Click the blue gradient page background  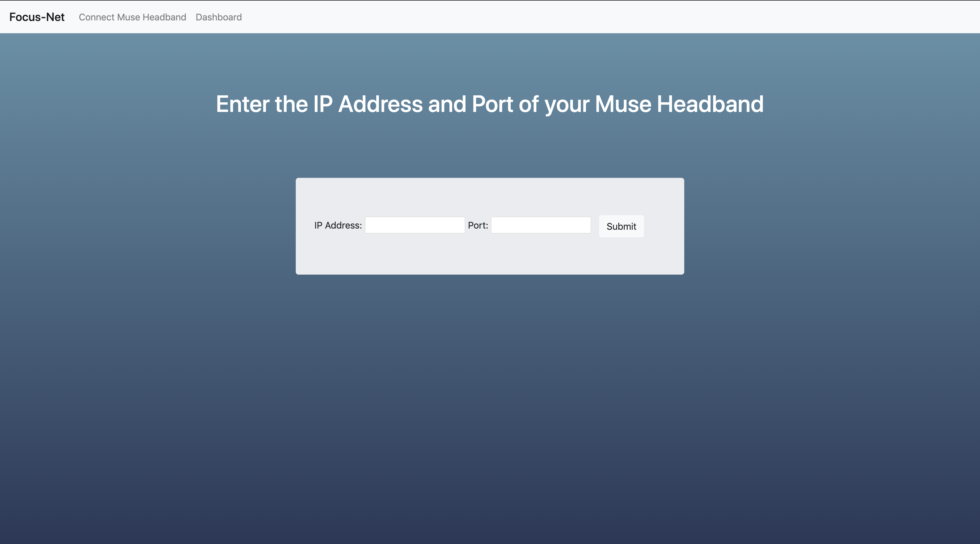pos(490,380)
